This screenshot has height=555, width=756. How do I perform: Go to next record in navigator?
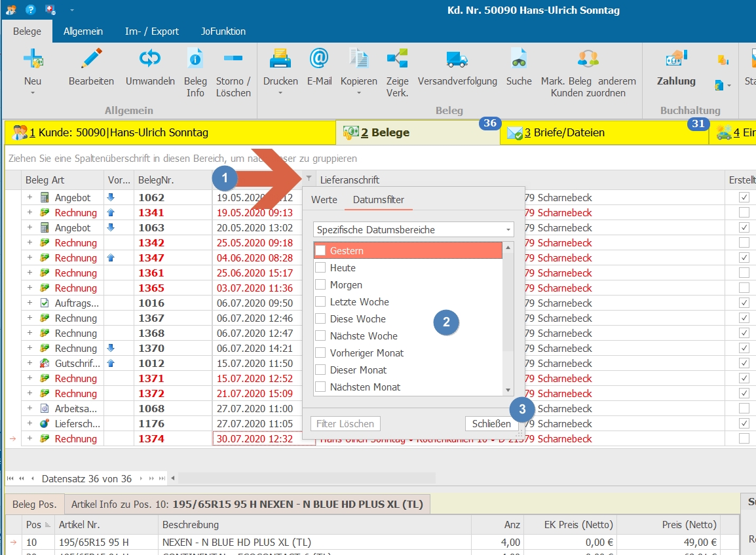point(141,478)
